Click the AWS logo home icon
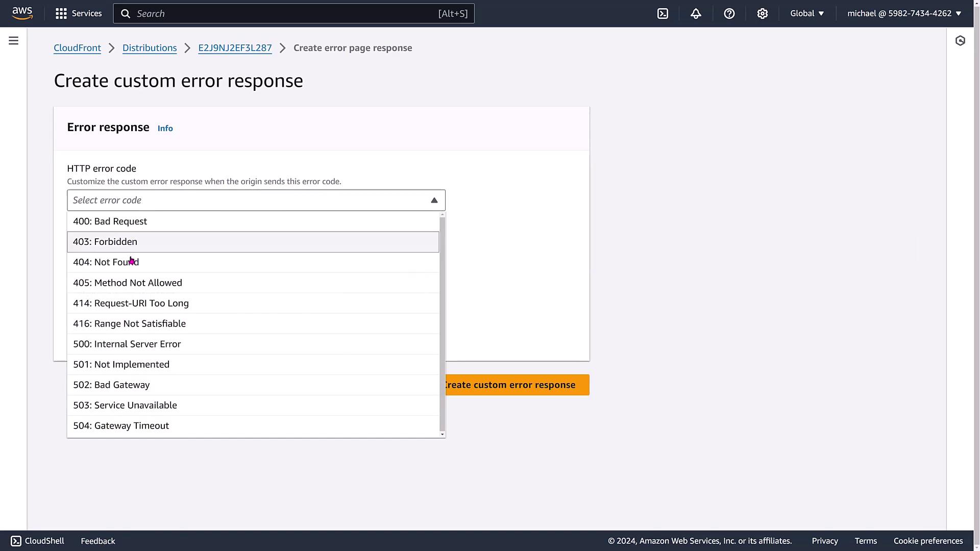 (22, 13)
